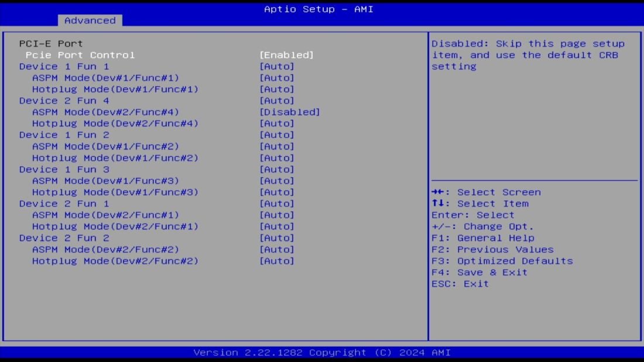This screenshot has width=644, height=362.
Task: Select the Pcie Port Control setting
Action: (x=80, y=55)
